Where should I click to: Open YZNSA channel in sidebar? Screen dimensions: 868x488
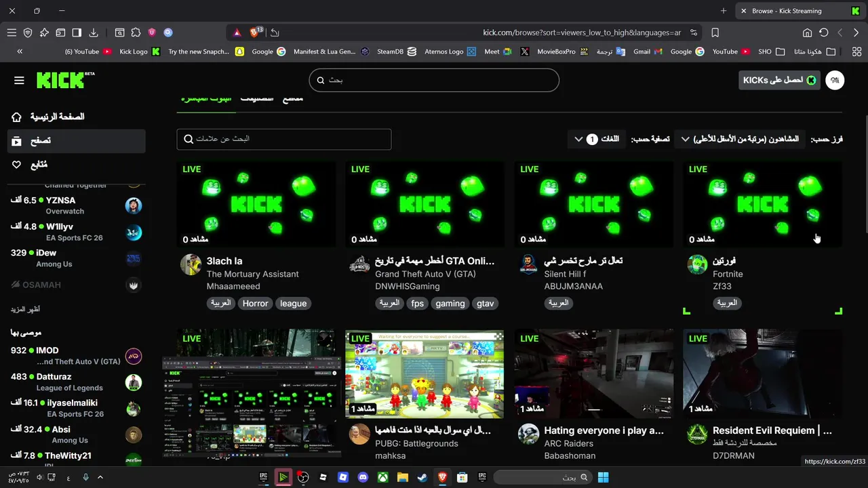pyautogui.click(x=77, y=205)
